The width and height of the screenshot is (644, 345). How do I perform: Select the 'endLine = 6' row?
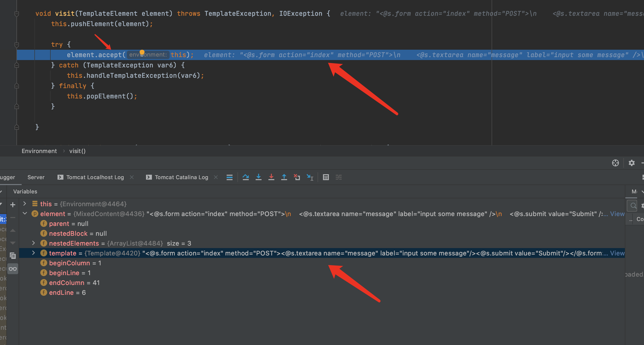[x=322, y=292]
